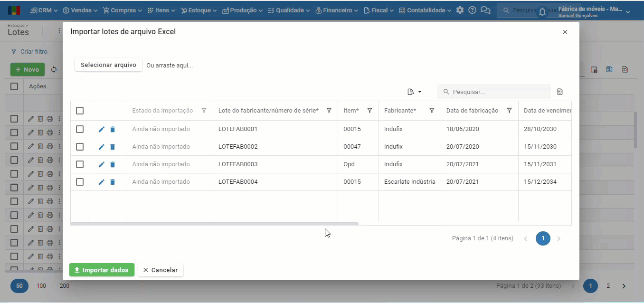Expand the CRM menu
Viewport: 644px width, 303px height.
pos(44,10)
